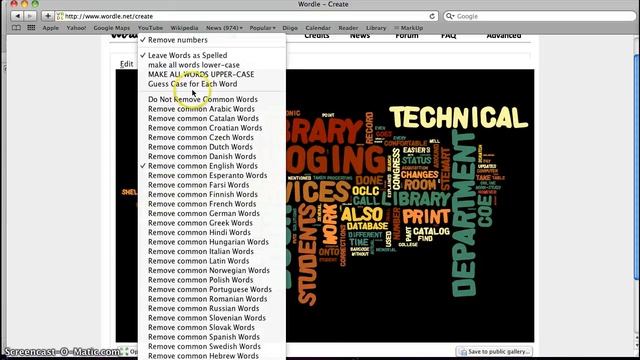This screenshot has width=640, height=360.
Task: Click the Safari back arrow button
Action: (17, 16)
